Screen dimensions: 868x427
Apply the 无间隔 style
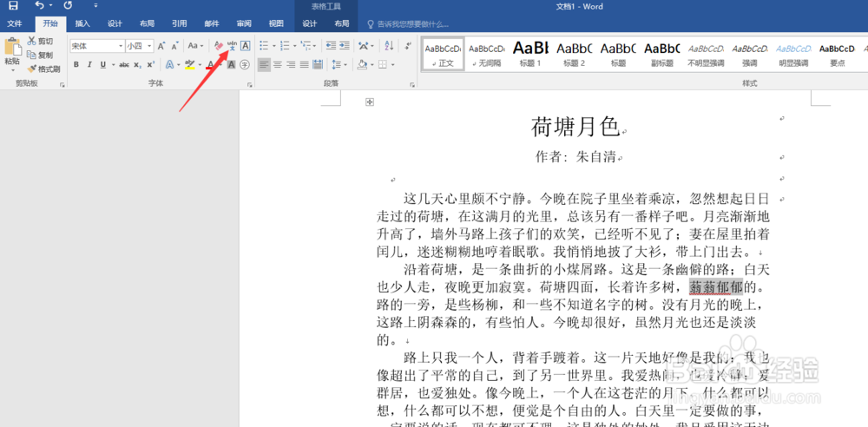click(x=487, y=54)
